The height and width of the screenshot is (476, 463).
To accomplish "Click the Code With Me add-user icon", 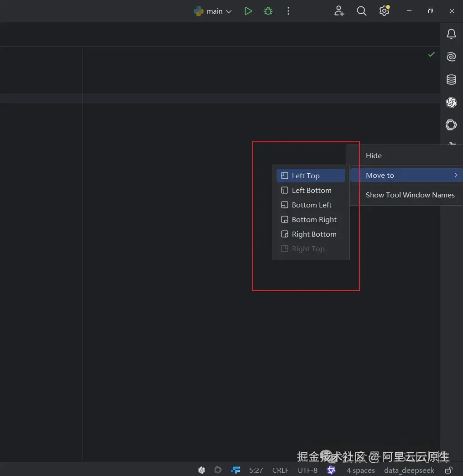I will point(339,11).
